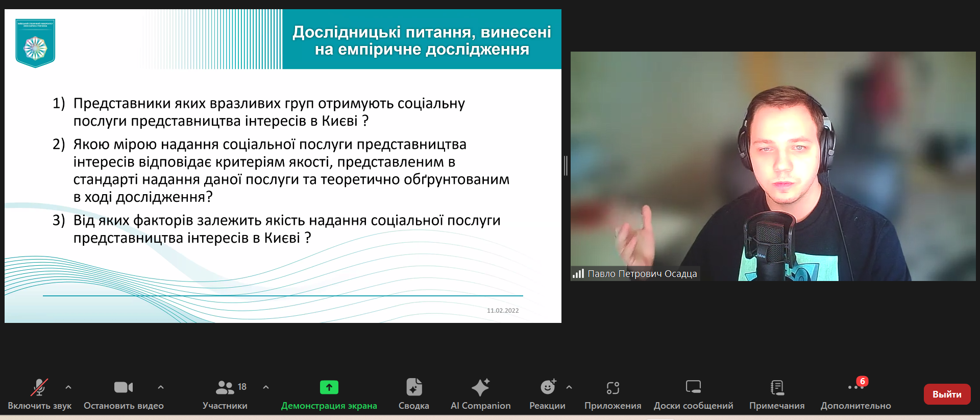Screen dimensions: 980x420
Task: Expand video options arrow beside camera
Action: coord(161,387)
